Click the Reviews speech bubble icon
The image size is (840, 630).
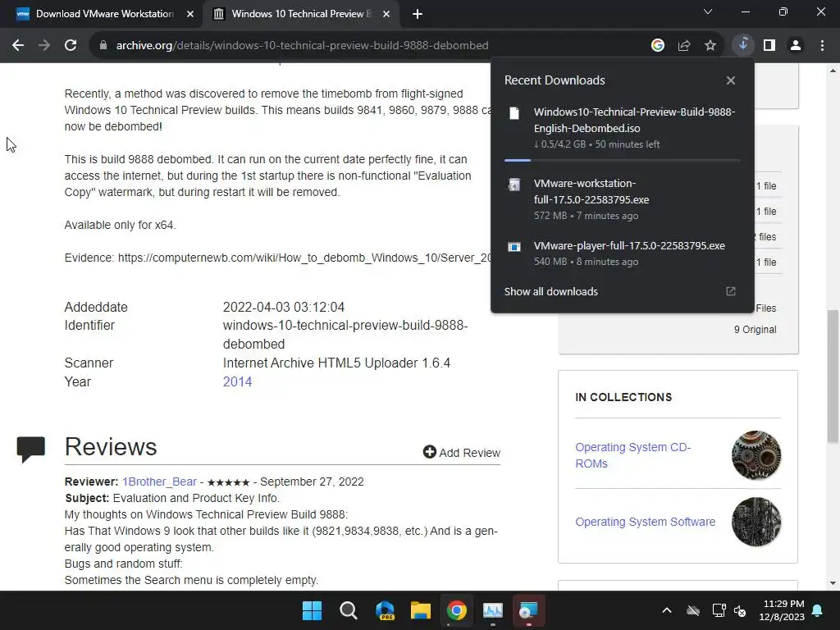[31, 450]
